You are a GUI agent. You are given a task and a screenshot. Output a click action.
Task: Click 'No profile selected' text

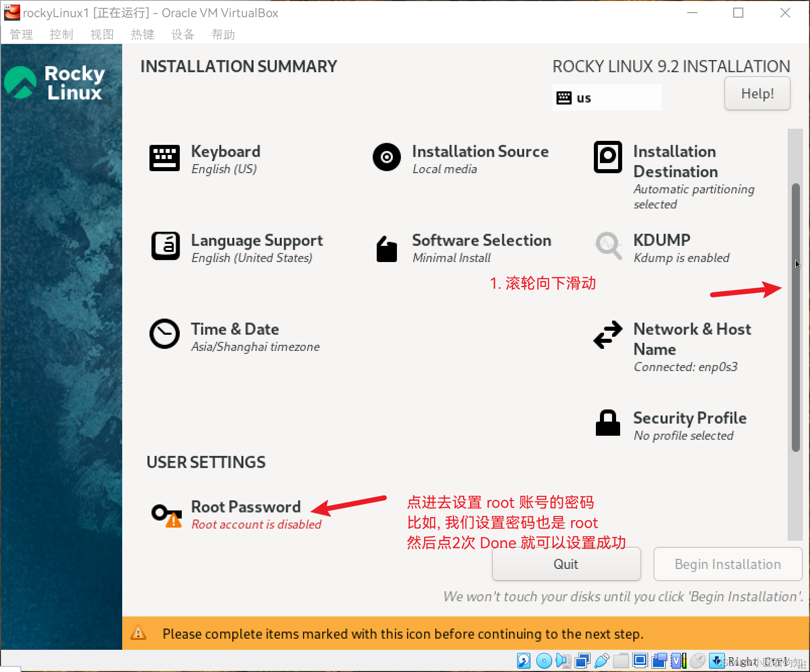(x=683, y=436)
